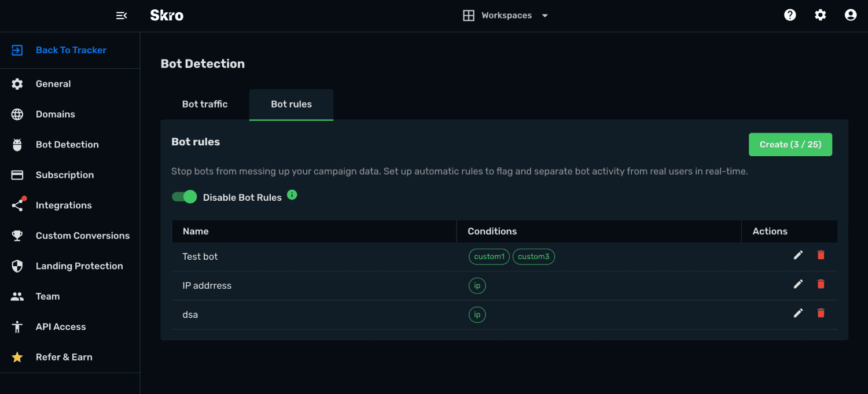Click the ip tag in IP addrress row

(x=477, y=285)
